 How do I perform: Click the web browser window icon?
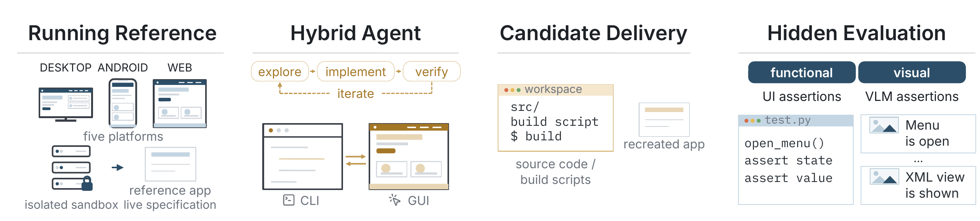(x=180, y=103)
